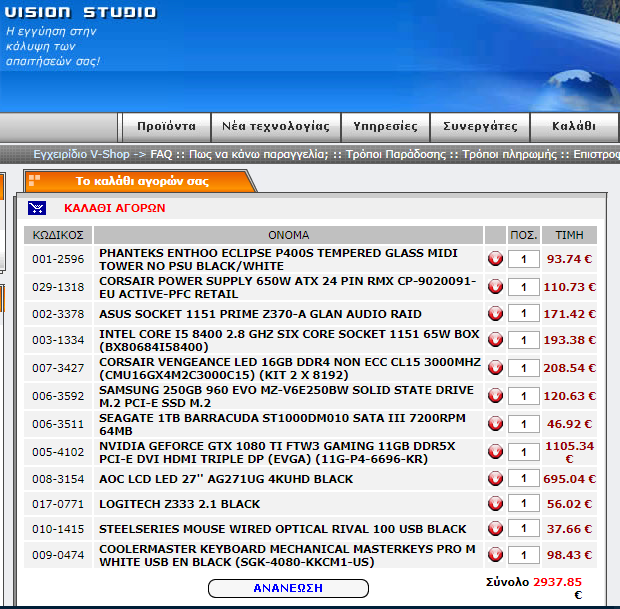Click the ΑΝΑΝΕΩΣΗ refresh button
This screenshot has height=609, width=620.
point(288,588)
